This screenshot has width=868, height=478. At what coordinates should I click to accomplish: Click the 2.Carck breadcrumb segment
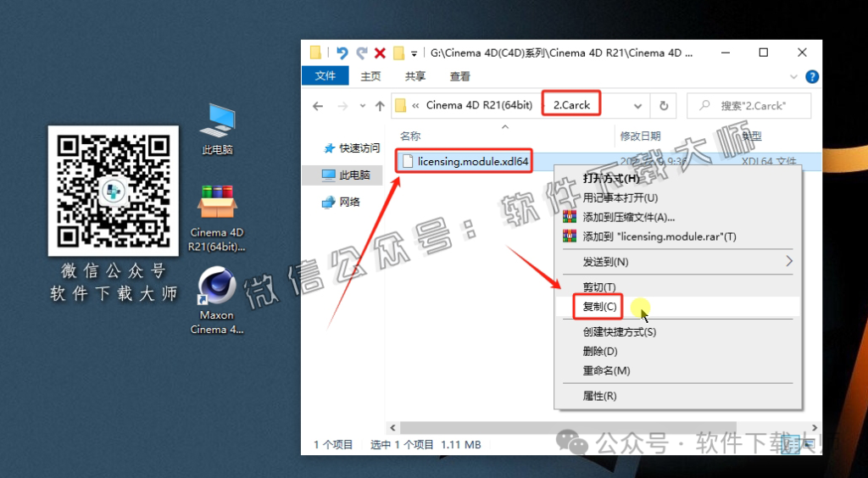[x=571, y=105]
